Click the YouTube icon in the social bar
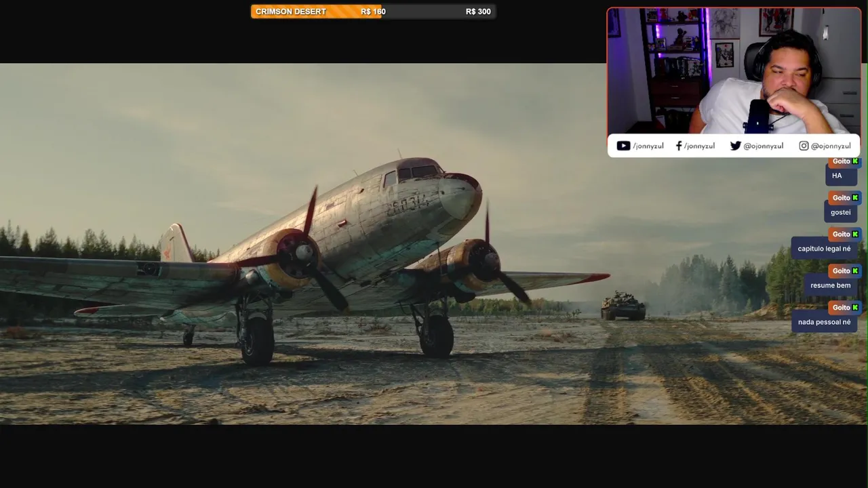The image size is (868, 488). tap(623, 146)
